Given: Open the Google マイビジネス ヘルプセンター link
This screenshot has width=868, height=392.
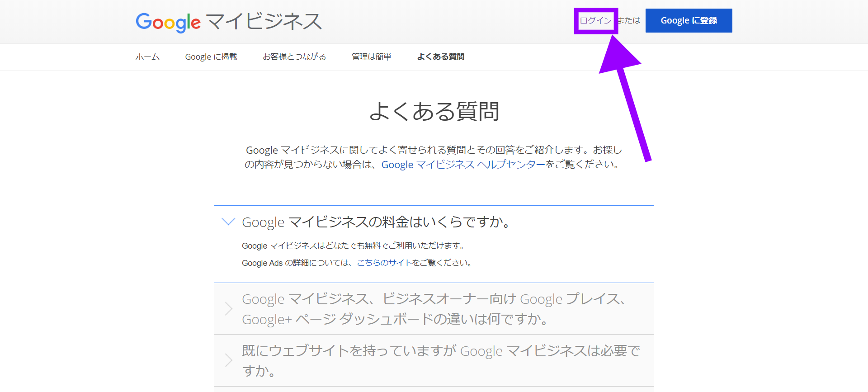Looking at the screenshot, I should click(x=463, y=165).
